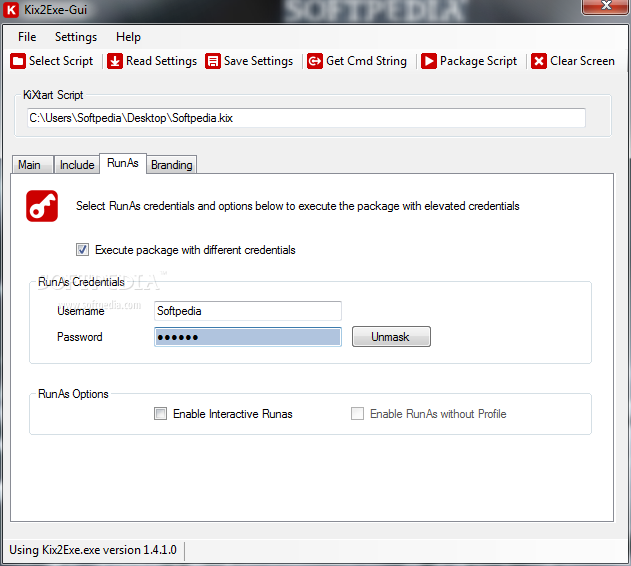Click the Get Cmd String icon
Screen dimensions: 631x566
coord(315,61)
